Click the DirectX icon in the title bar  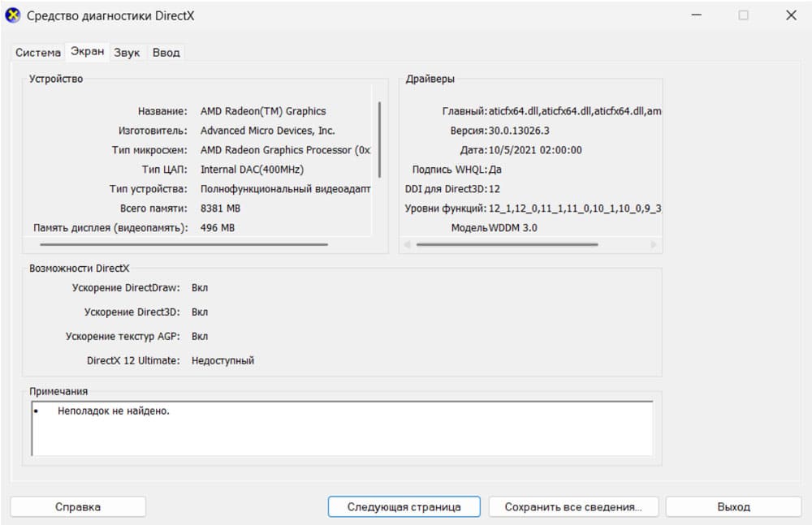12,15
